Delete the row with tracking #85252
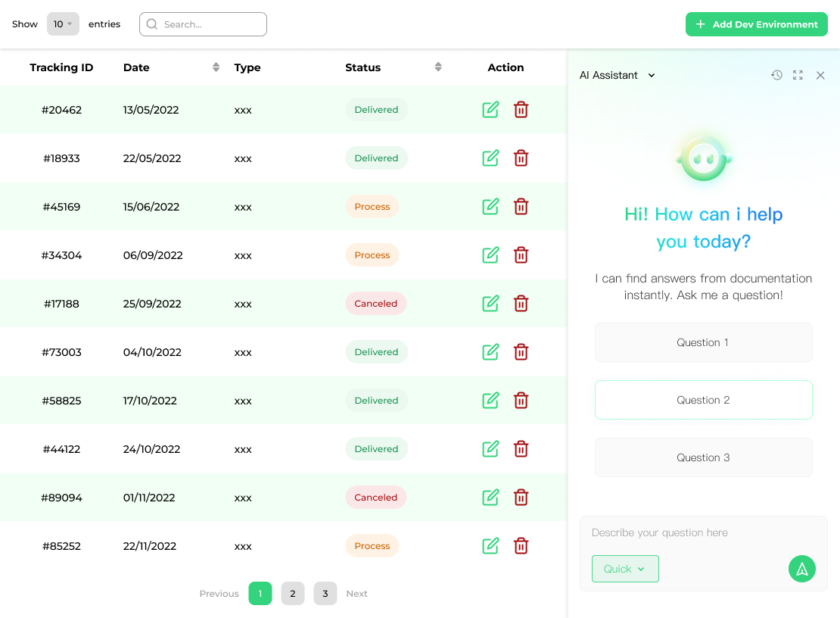 tap(521, 546)
